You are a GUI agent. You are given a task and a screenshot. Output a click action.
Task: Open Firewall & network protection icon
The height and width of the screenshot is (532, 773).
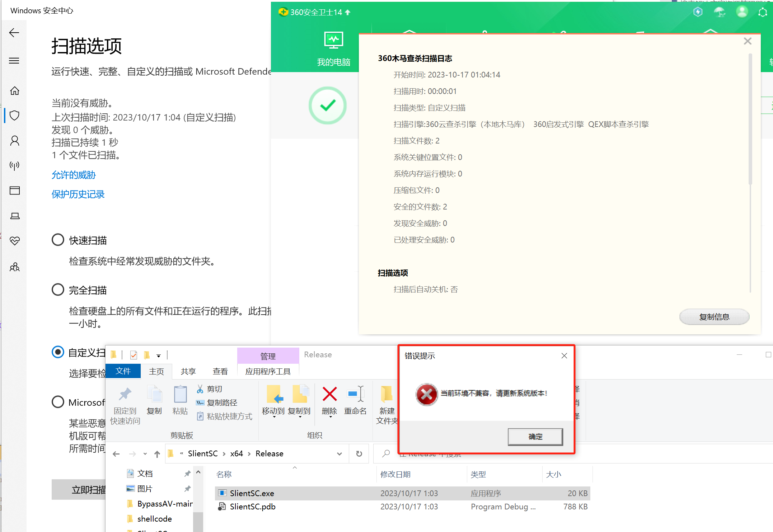[x=14, y=165]
